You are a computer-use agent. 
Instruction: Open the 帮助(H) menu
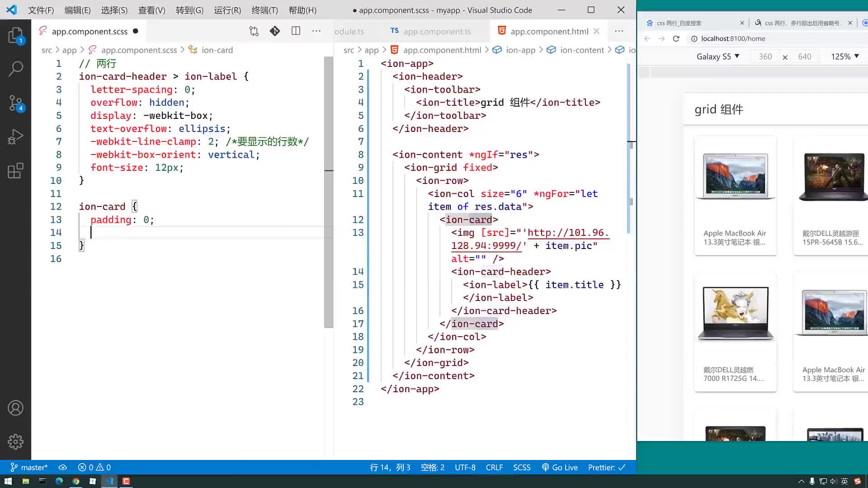(302, 10)
